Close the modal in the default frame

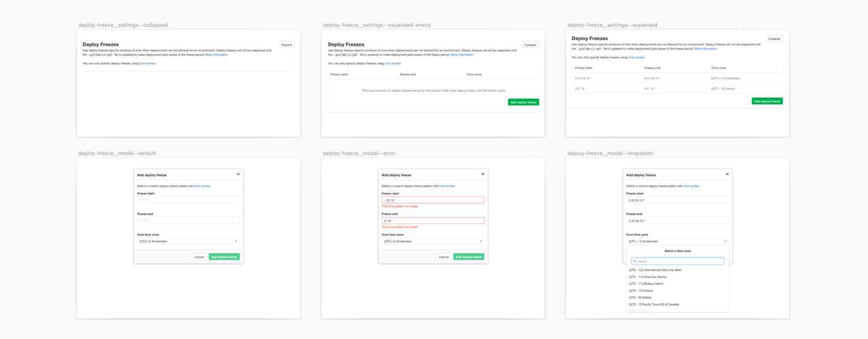pyautogui.click(x=238, y=174)
